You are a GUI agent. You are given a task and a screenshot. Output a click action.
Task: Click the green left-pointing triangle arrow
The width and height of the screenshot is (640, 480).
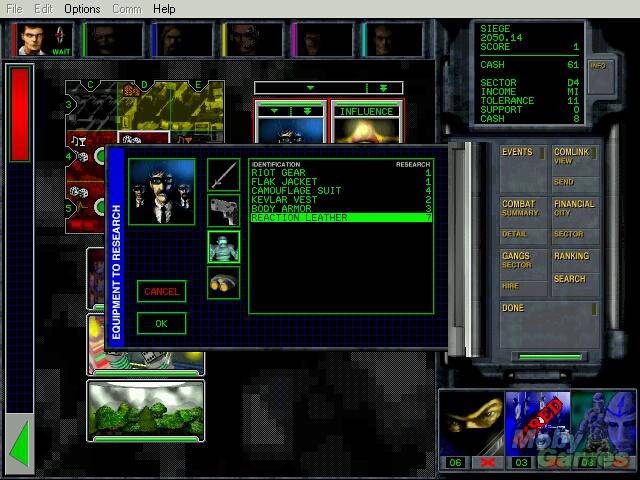19,444
